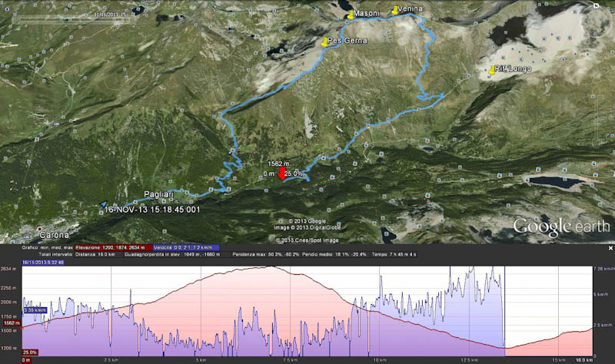Screen dimensions: 615x364
Task: Click the Distanza 16.0 km statistic
Action: coord(95,254)
